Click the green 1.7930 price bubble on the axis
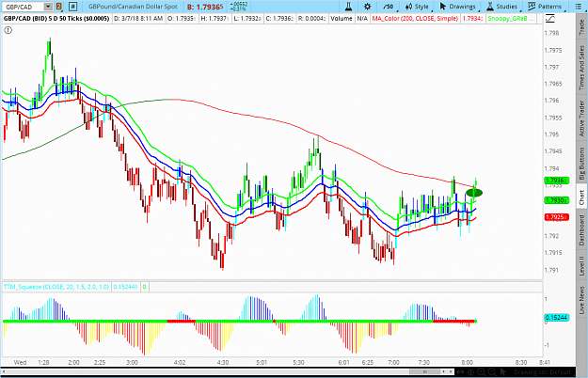This screenshot has height=378, width=588. tap(557, 200)
